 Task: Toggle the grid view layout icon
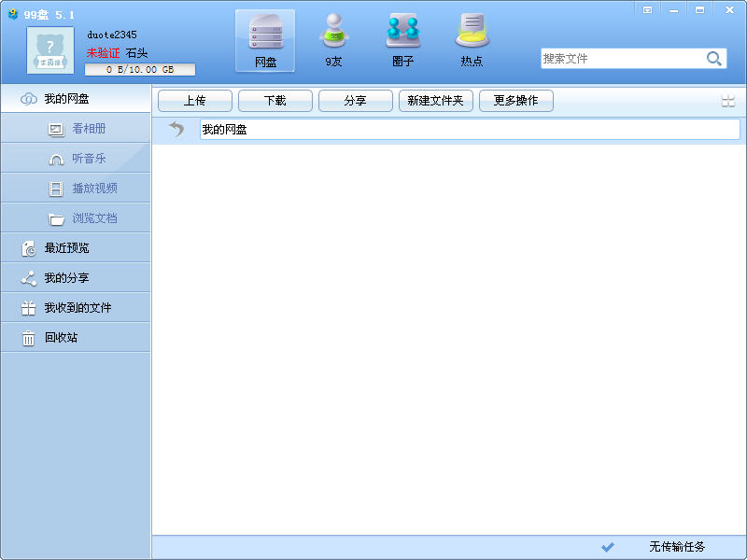click(x=728, y=101)
